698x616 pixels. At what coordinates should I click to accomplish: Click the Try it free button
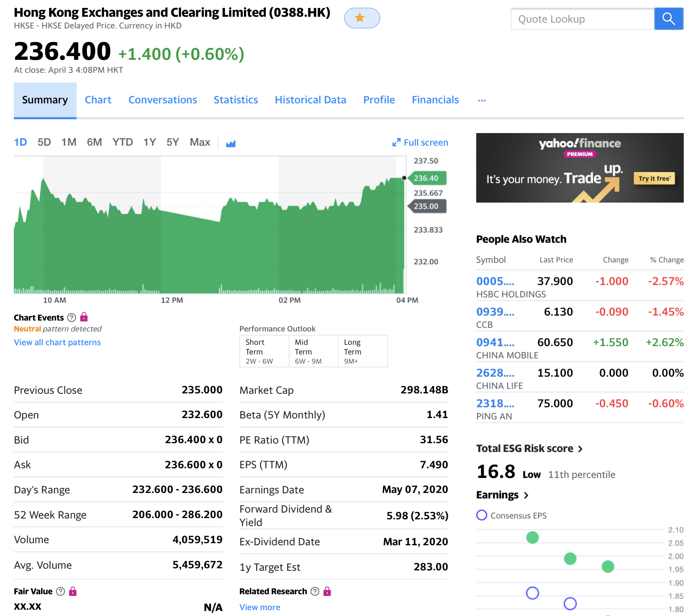(654, 179)
